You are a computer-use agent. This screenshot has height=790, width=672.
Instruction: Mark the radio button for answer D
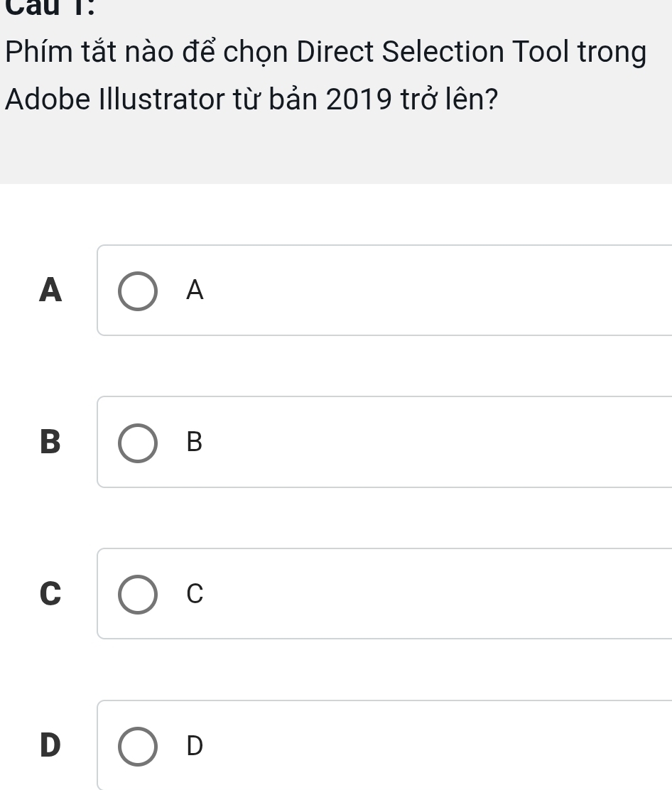point(138,746)
